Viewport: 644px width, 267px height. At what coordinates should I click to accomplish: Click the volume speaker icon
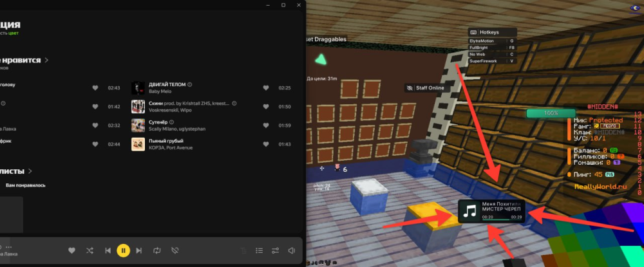(x=292, y=250)
